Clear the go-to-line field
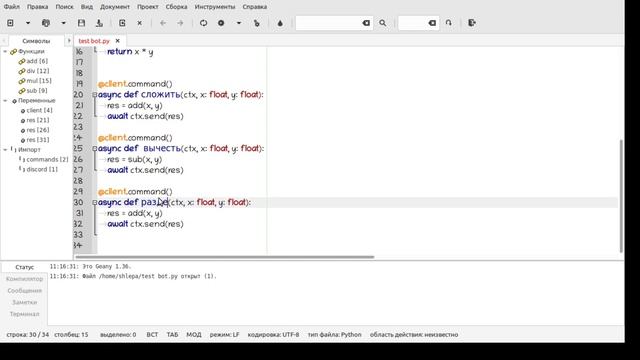 click(432, 23)
